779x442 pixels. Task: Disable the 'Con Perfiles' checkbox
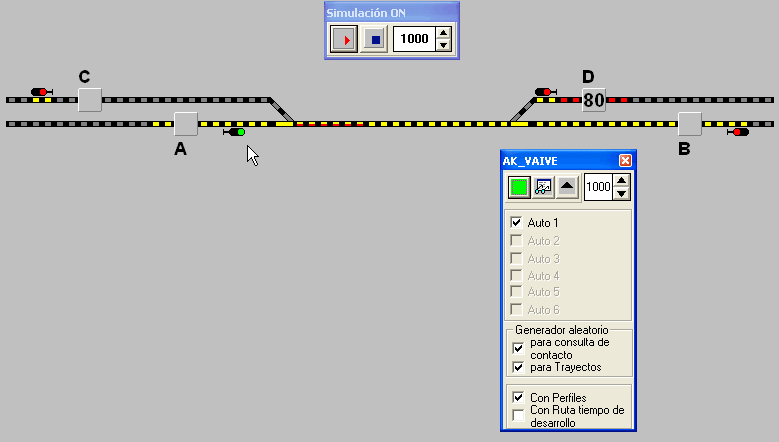pyautogui.click(x=518, y=398)
